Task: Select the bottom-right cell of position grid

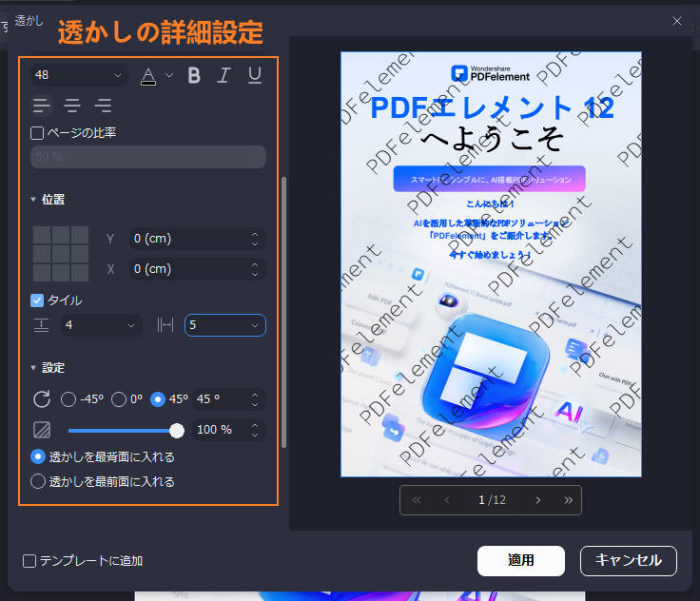Action: tap(80, 272)
